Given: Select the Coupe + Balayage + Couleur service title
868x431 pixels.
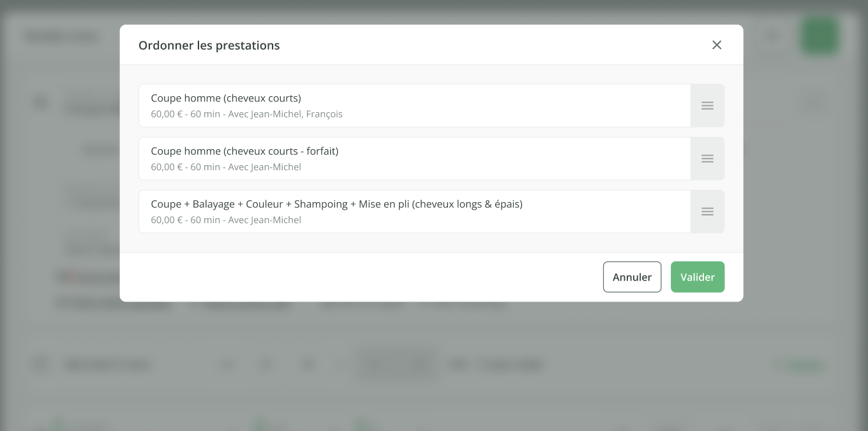Looking at the screenshot, I should pos(336,204).
